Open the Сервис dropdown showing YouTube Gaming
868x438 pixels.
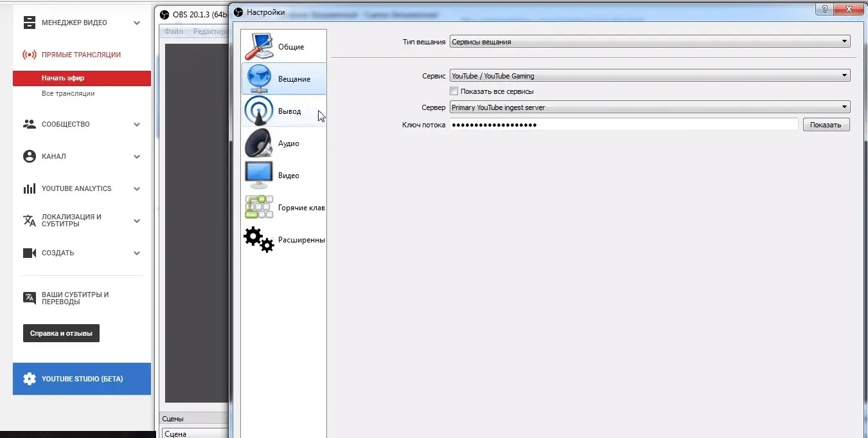(650, 76)
